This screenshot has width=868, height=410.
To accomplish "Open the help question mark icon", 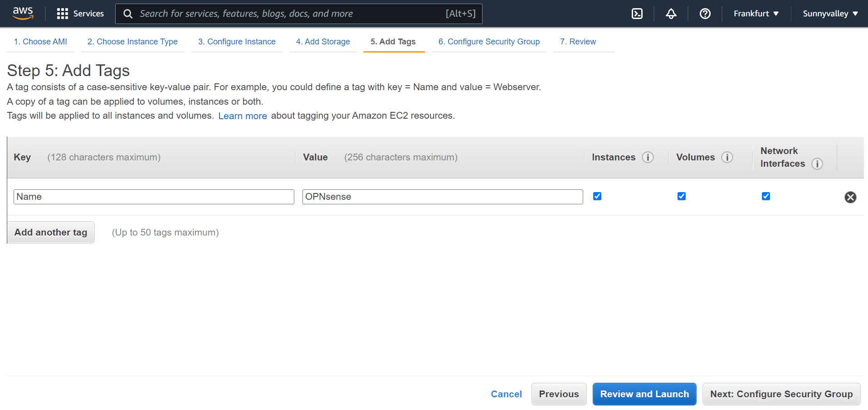I will 705,14.
